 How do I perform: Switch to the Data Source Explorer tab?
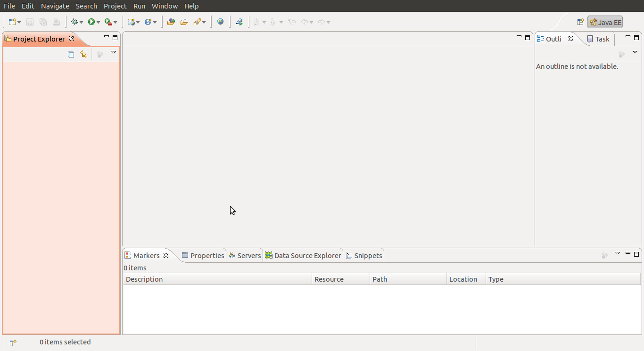pyautogui.click(x=303, y=255)
